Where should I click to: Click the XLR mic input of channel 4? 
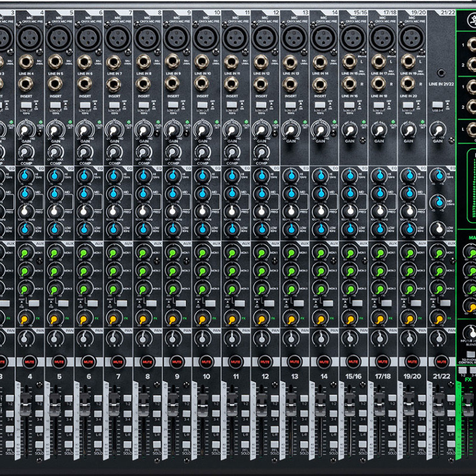(30, 37)
